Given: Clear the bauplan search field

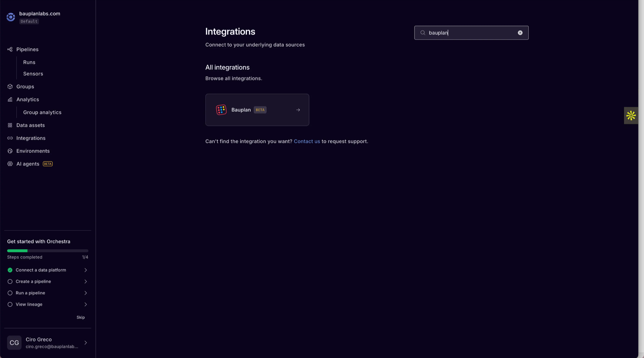Looking at the screenshot, I should (x=520, y=33).
